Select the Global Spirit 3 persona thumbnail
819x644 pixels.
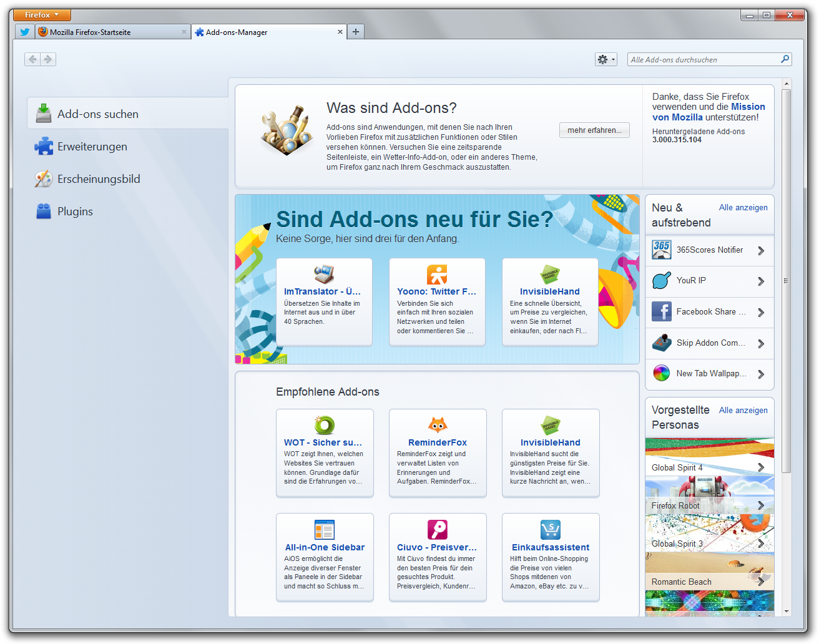pos(710,534)
